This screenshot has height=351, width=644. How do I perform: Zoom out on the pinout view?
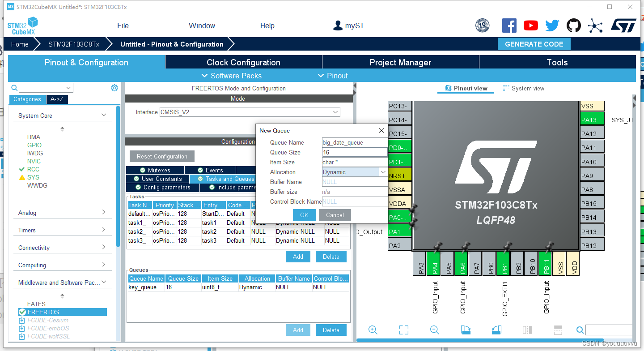(x=434, y=330)
